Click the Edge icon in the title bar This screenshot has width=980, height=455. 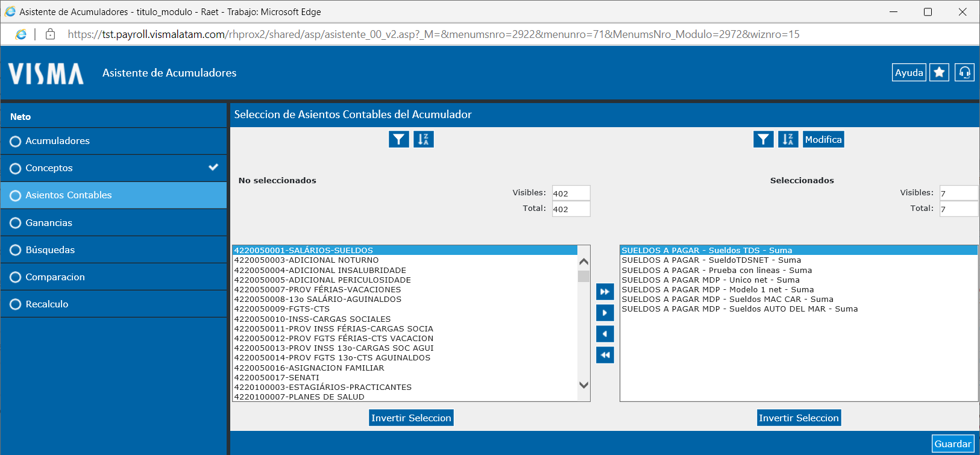pos(10,11)
